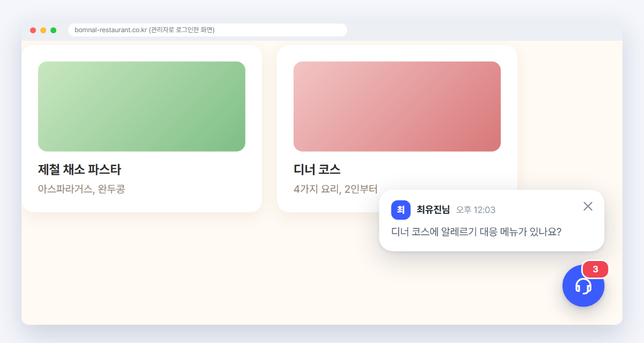This screenshot has width=644, height=343.
Task: Click the 오후 12:03 timestamp
Action: coord(475,210)
